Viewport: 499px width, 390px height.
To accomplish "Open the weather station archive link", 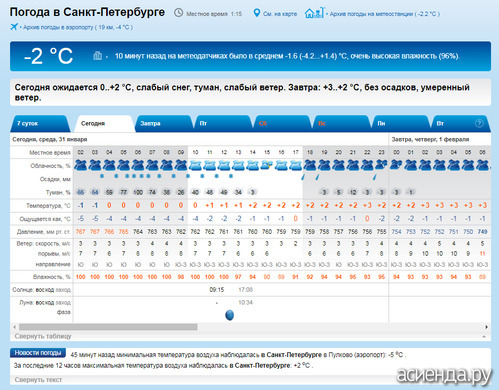I will tap(385, 14).
